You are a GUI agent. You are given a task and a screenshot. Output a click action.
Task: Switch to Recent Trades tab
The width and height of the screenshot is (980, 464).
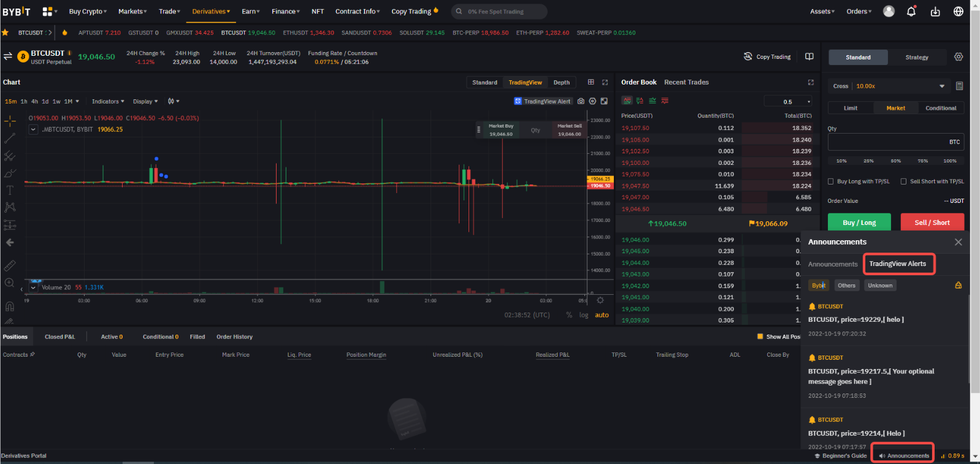[x=686, y=82]
